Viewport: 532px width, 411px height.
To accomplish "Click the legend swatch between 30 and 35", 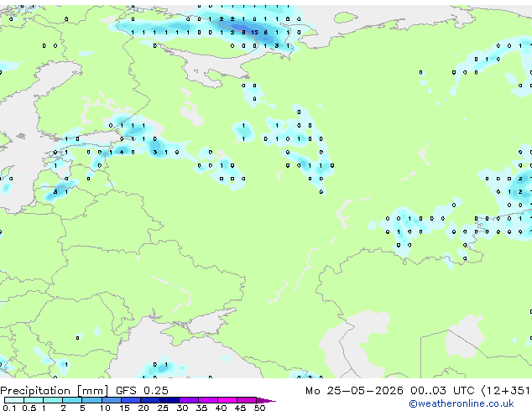I will [189, 400].
